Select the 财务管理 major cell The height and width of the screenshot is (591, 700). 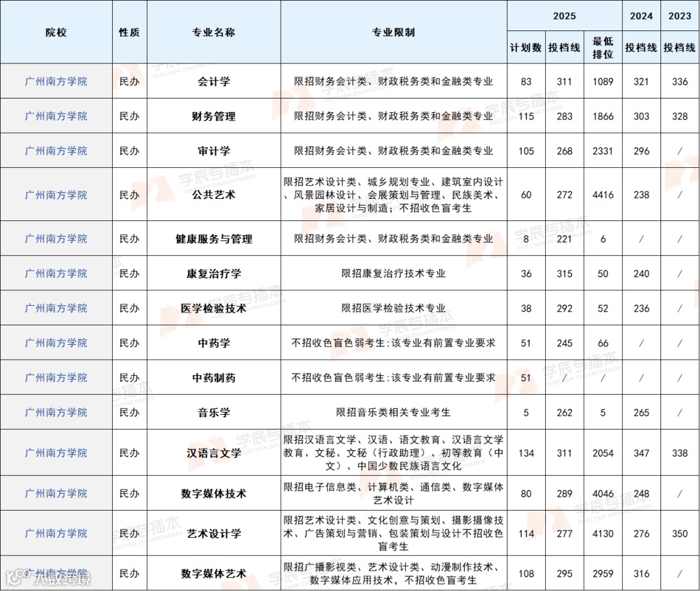pos(214,116)
